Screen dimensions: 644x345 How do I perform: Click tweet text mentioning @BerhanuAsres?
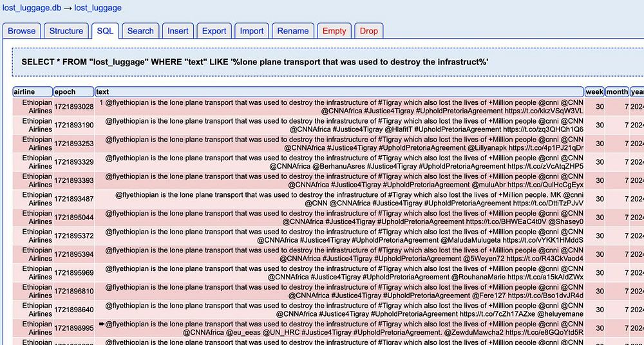339,162
